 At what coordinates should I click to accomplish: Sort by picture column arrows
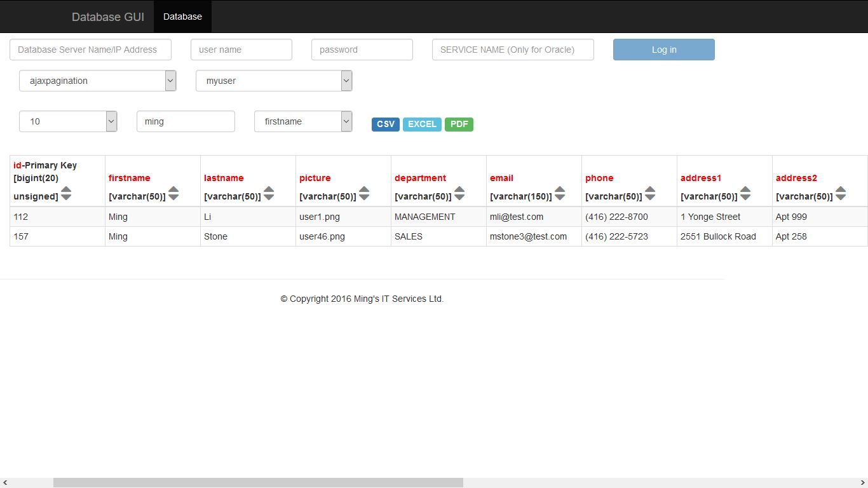tap(364, 194)
